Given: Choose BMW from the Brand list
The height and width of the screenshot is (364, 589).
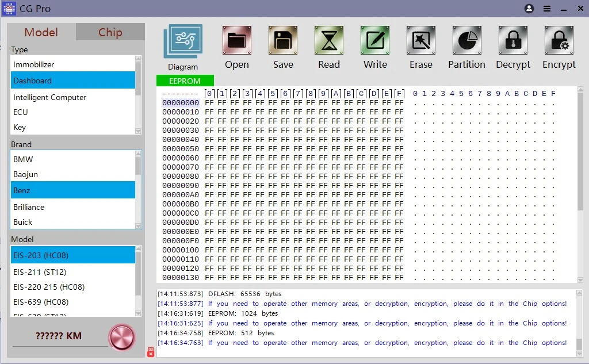Looking at the screenshot, I should (x=73, y=159).
